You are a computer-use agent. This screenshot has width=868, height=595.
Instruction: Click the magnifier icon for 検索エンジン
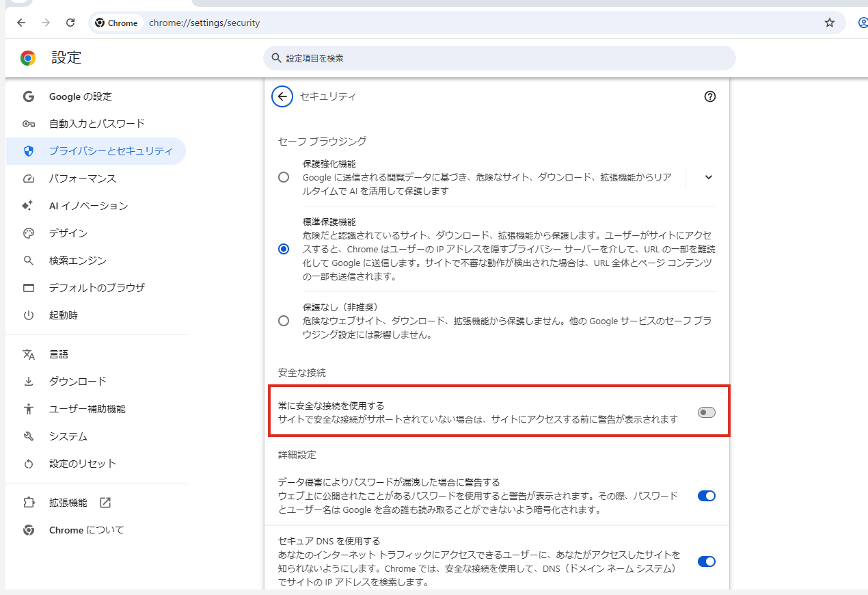28,261
